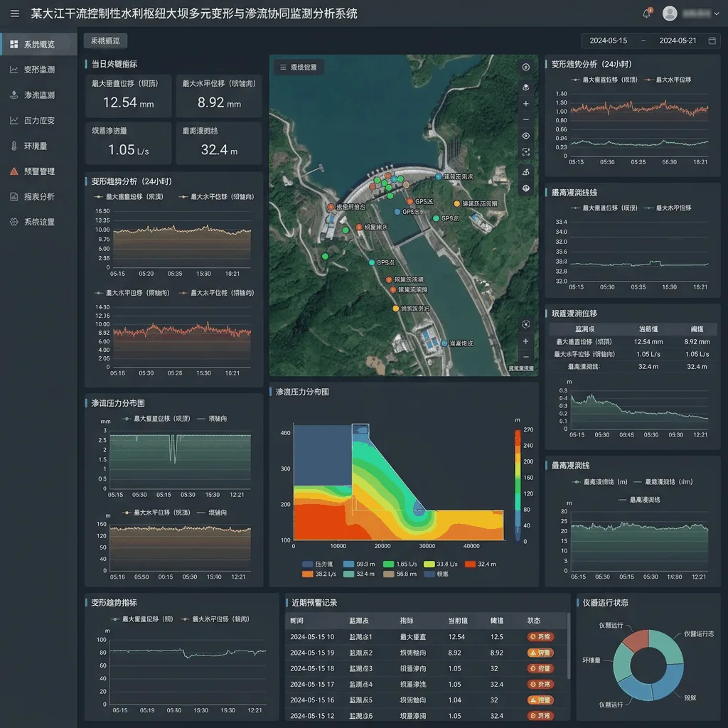Click the red segment of instrument donut chart
Image resolution: width=728 pixels, height=728 pixels.
(x=637, y=640)
